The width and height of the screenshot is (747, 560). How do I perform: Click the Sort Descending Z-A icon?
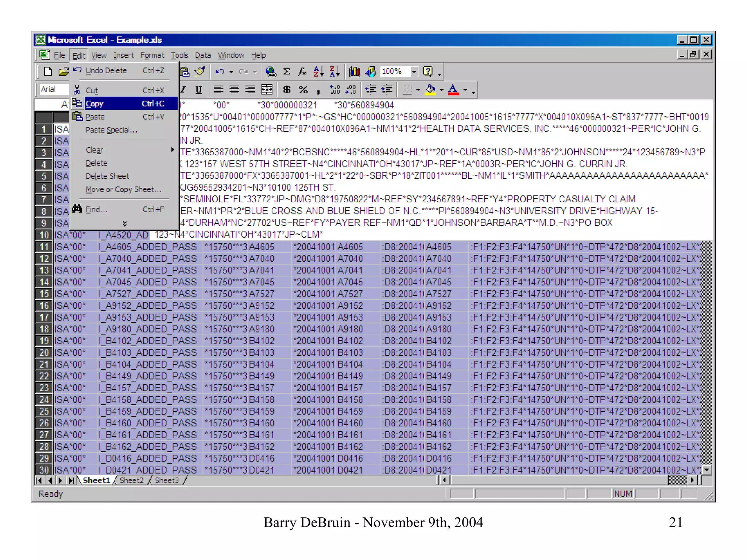[334, 71]
